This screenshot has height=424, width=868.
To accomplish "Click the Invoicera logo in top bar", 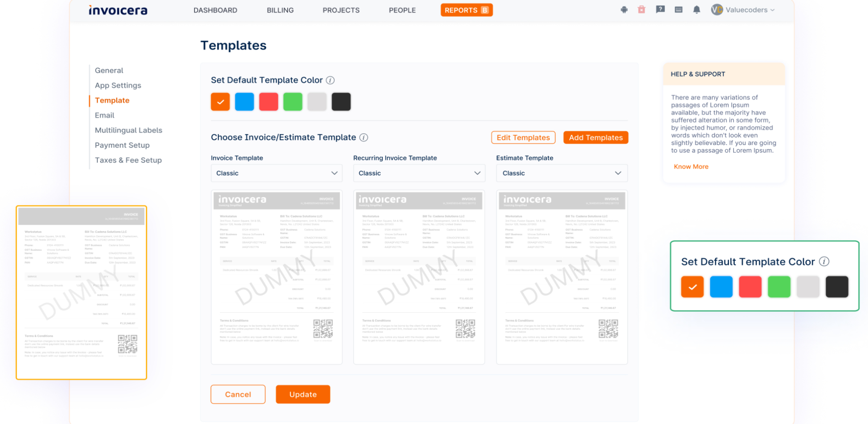I will click(x=118, y=10).
